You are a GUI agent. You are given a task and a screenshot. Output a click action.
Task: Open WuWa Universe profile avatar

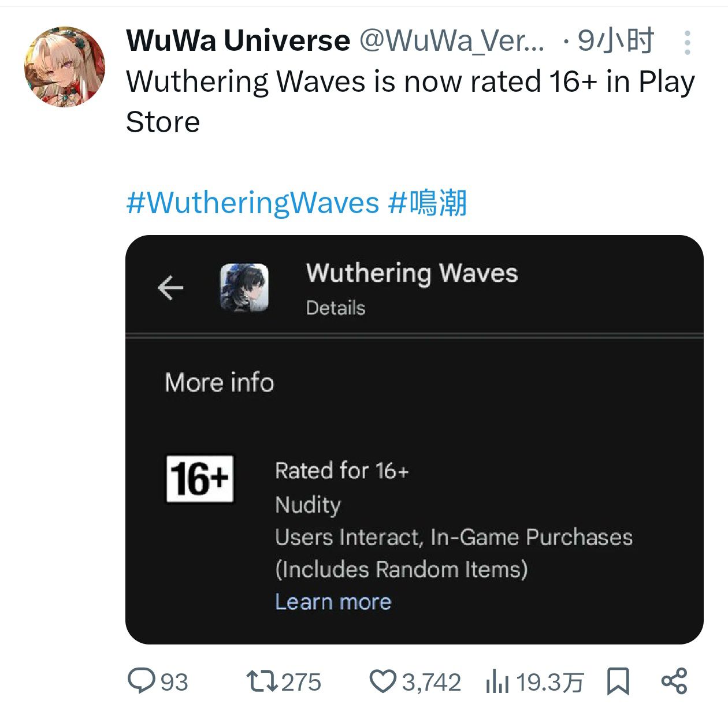coord(65,66)
